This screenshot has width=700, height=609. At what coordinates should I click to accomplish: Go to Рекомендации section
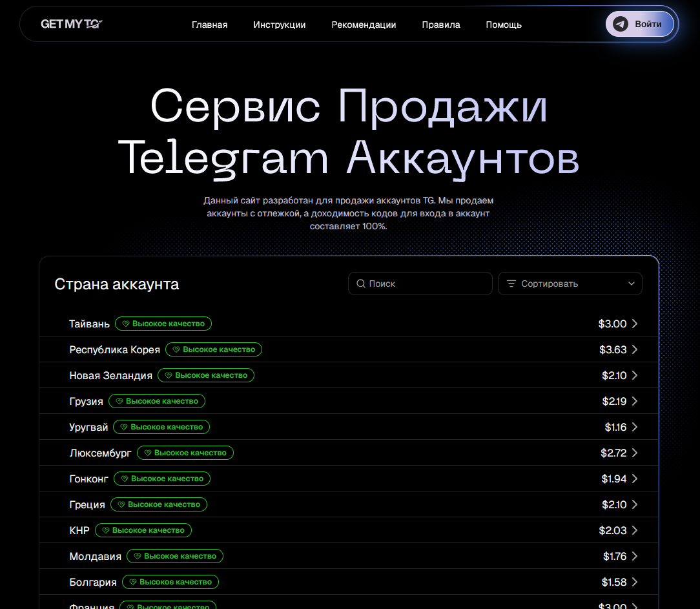(x=364, y=25)
